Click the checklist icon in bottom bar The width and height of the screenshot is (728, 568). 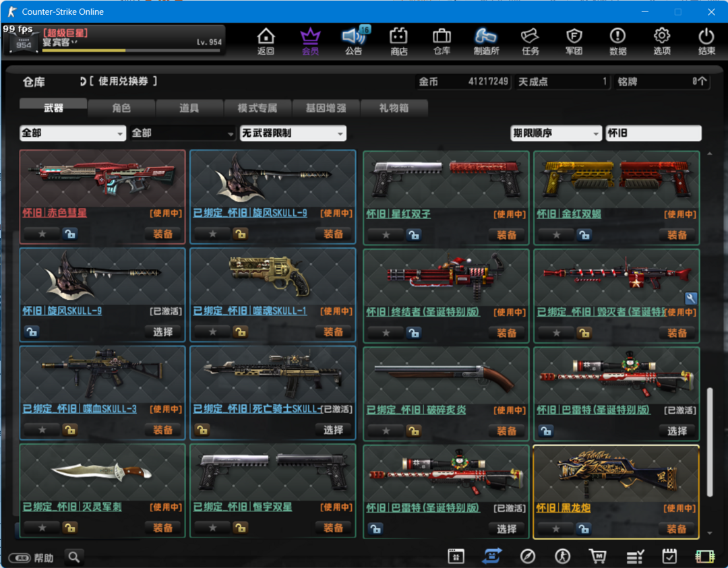[634, 556]
